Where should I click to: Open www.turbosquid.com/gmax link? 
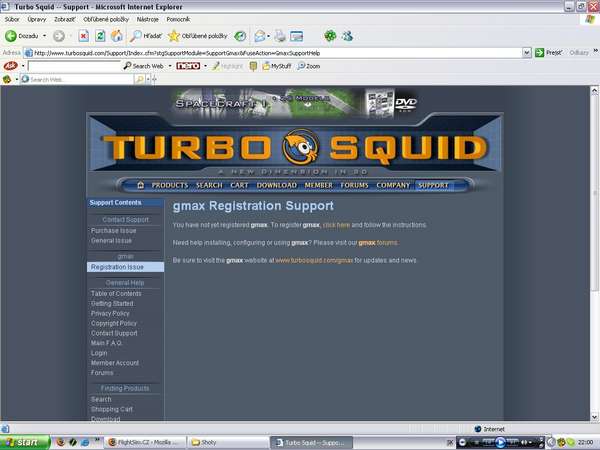coord(314,260)
